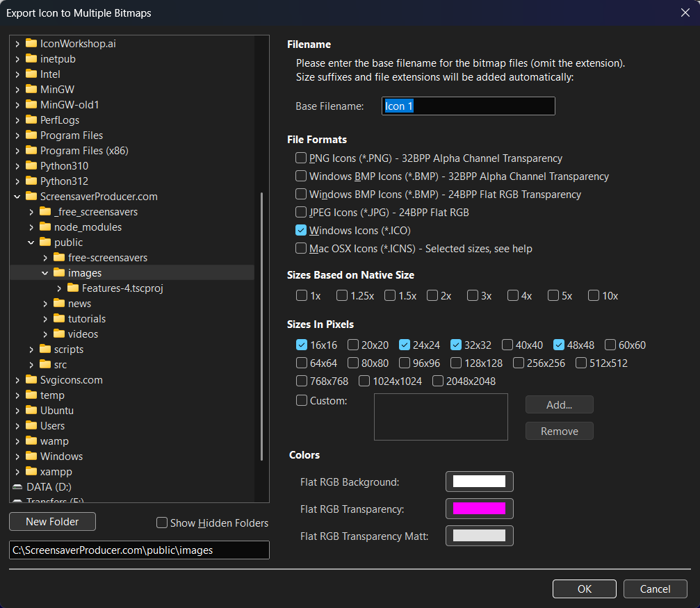
Task: Select the Svgicons.com folder icon
Action: [31, 379]
